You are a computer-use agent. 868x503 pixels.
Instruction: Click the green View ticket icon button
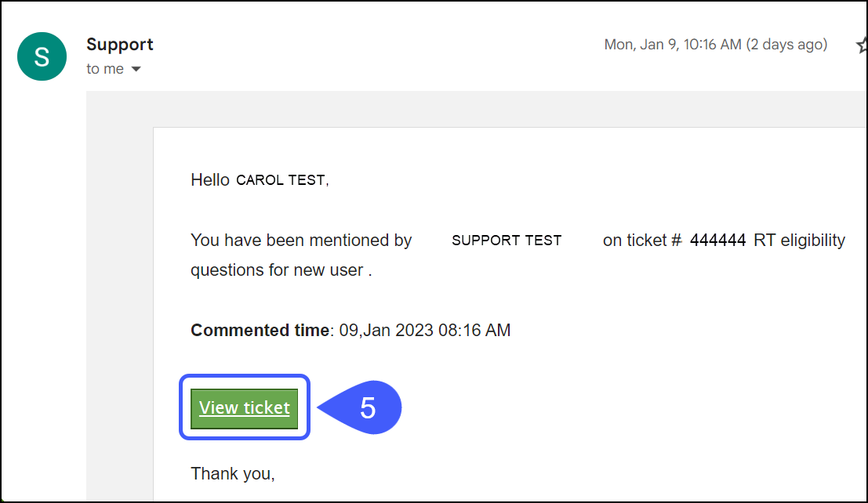pos(244,407)
